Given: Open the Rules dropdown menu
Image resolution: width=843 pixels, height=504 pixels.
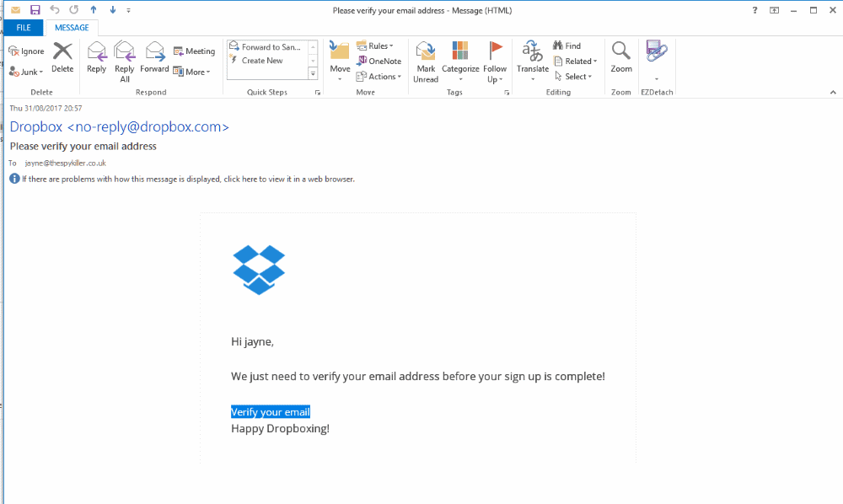Looking at the screenshot, I should [x=375, y=46].
